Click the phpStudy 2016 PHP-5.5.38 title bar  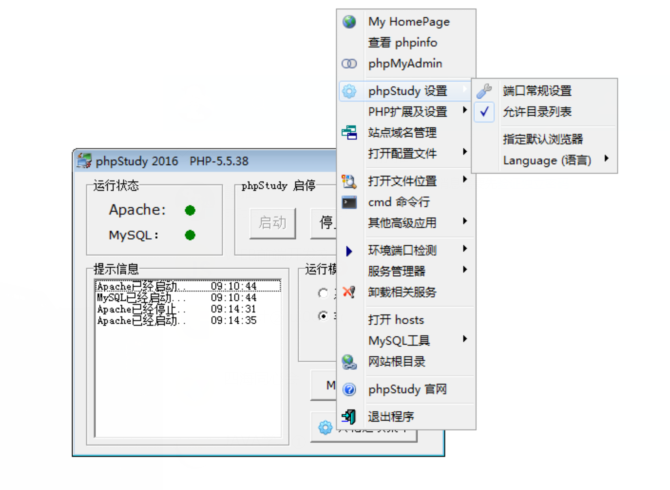pos(205,161)
